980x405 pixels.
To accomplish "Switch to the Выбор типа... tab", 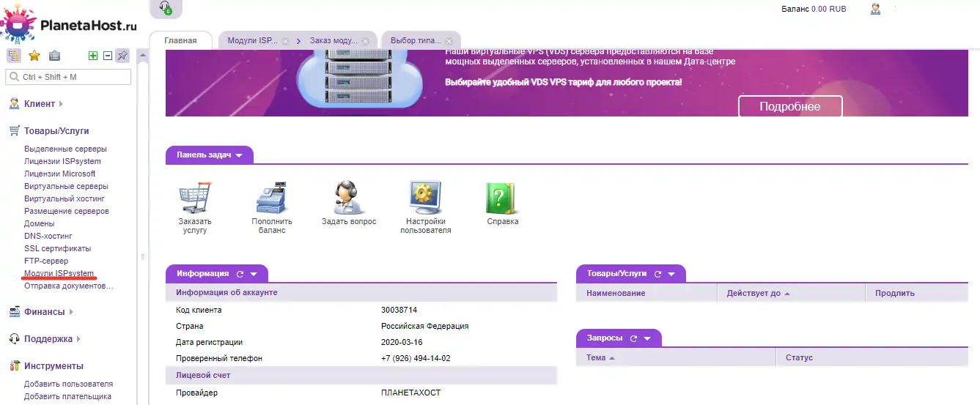I will click(416, 41).
